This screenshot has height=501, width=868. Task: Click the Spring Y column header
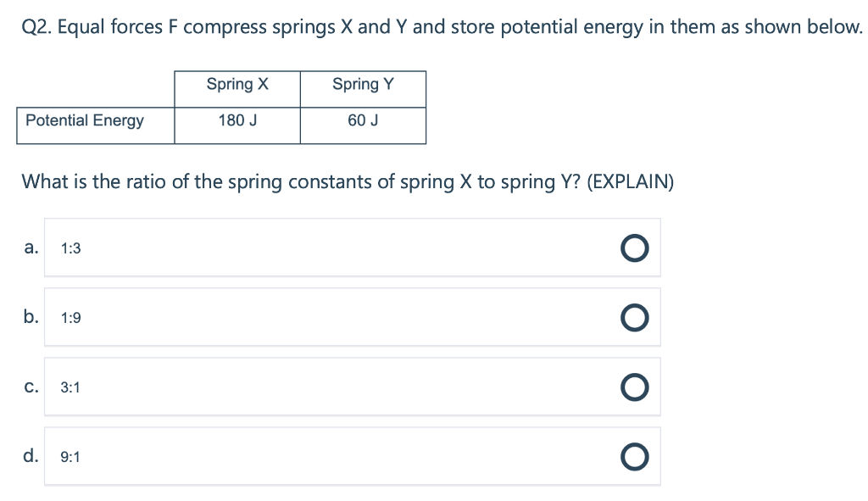coord(363,84)
